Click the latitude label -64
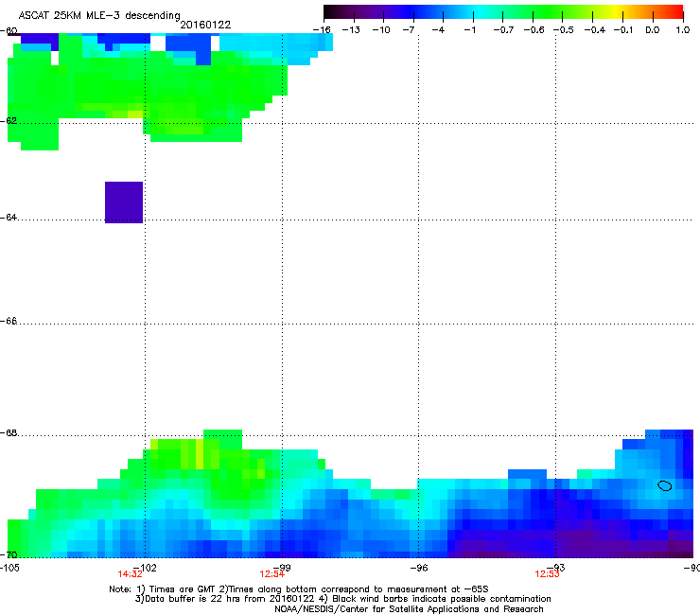Screen dimensions: 700x615 click(9, 217)
